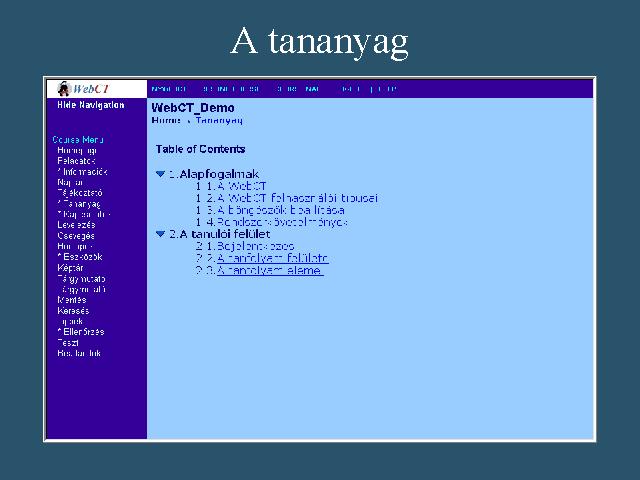Viewport: 640px width, 480px height.
Task: Click Hide Navigation in the sidebar
Action: (x=91, y=105)
